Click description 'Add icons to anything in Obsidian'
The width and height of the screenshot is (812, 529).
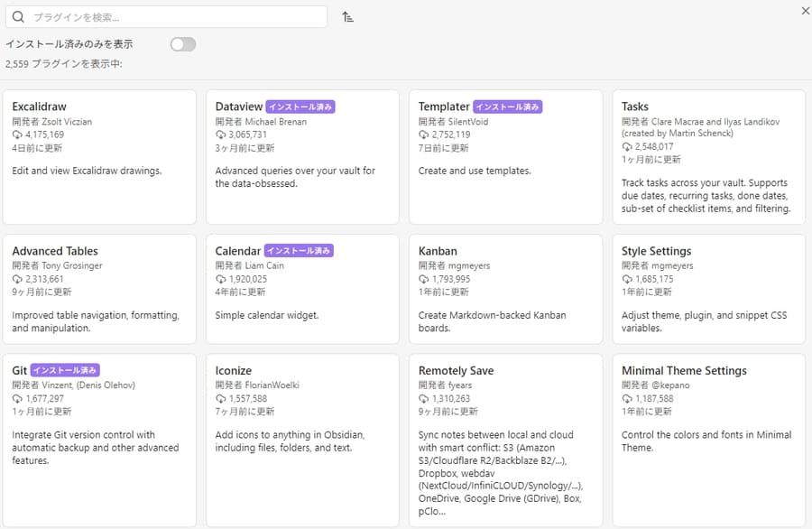(x=290, y=441)
